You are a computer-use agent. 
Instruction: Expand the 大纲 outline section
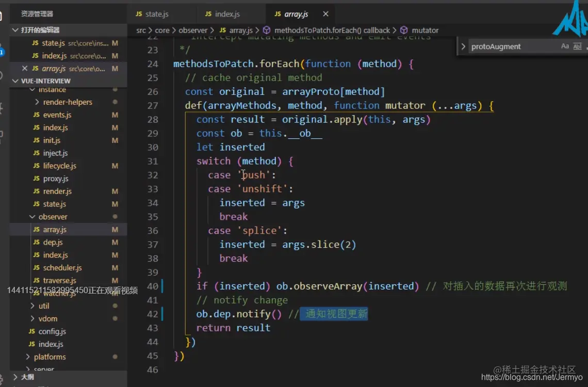pyautogui.click(x=15, y=377)
